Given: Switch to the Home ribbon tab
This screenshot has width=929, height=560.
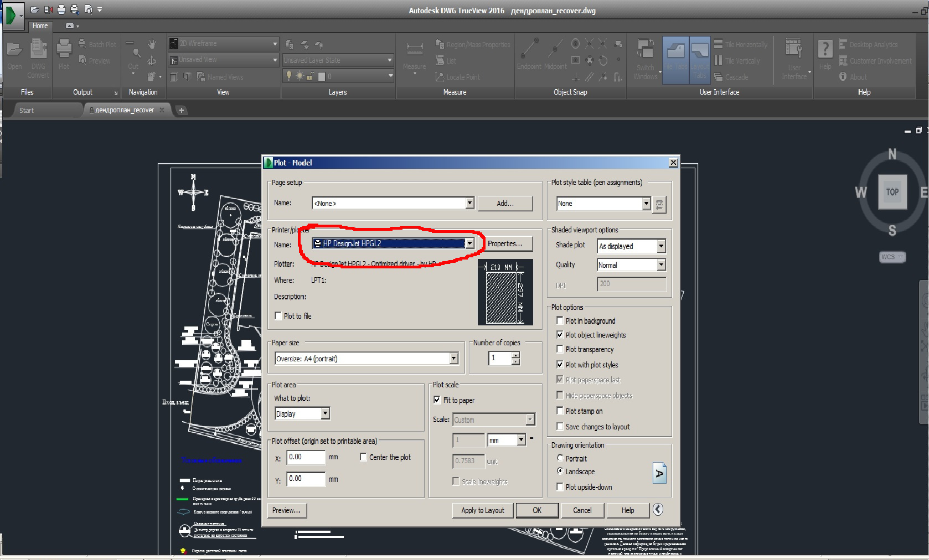Looking at the screenshot, I should (x=40, y=26).
